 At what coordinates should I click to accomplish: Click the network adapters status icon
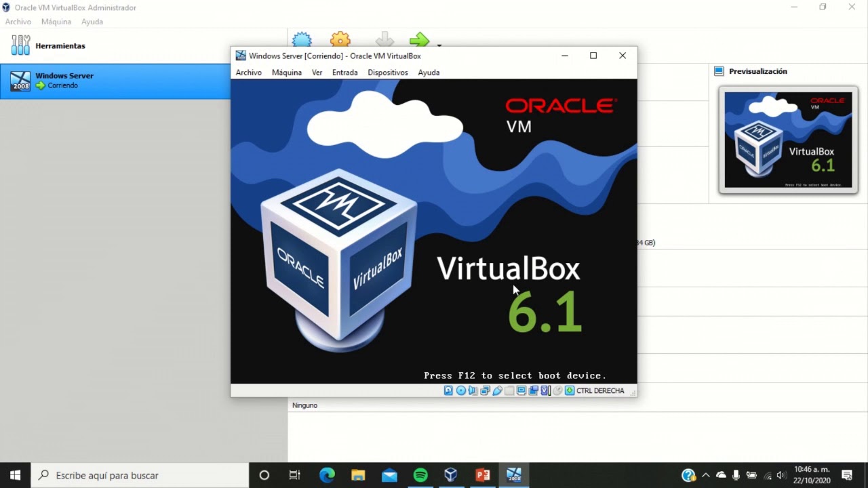click(x=485, y=390)
